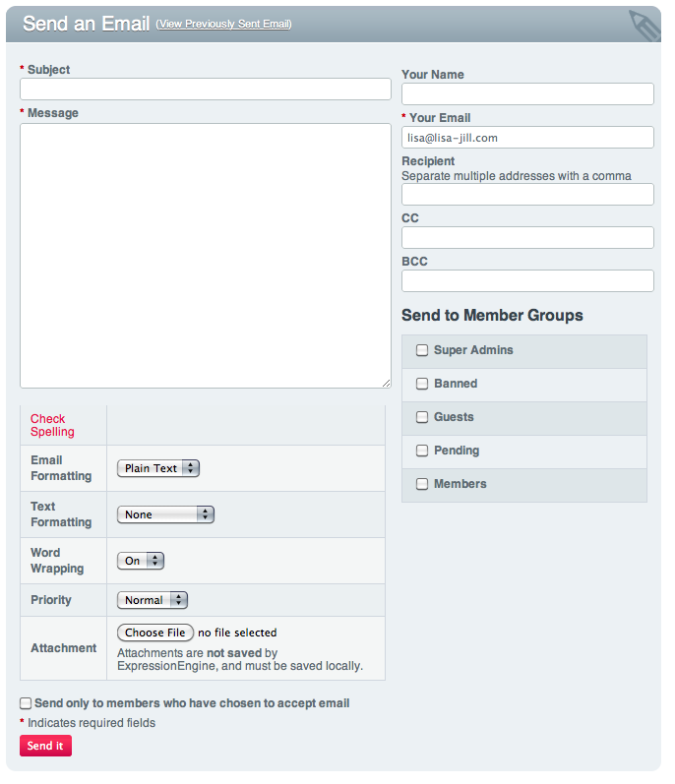Click the BCC input field

tap(527, 281)
